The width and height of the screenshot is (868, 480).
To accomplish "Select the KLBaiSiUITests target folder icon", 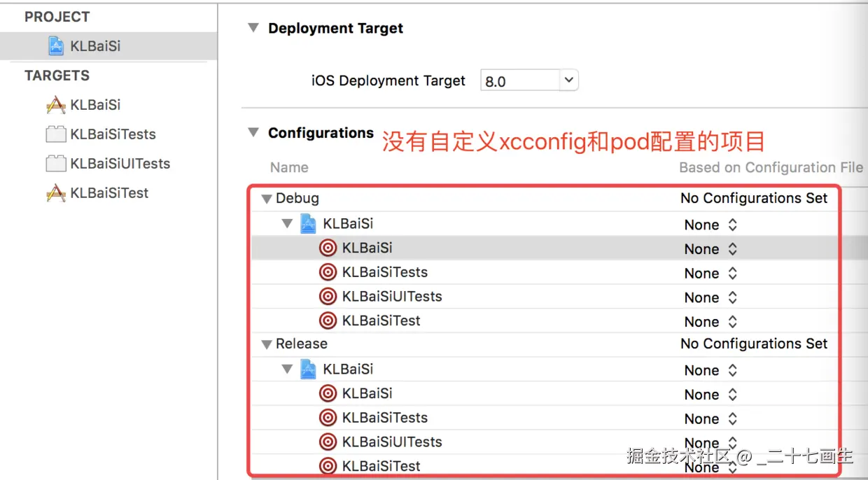I will click(56, 164).
